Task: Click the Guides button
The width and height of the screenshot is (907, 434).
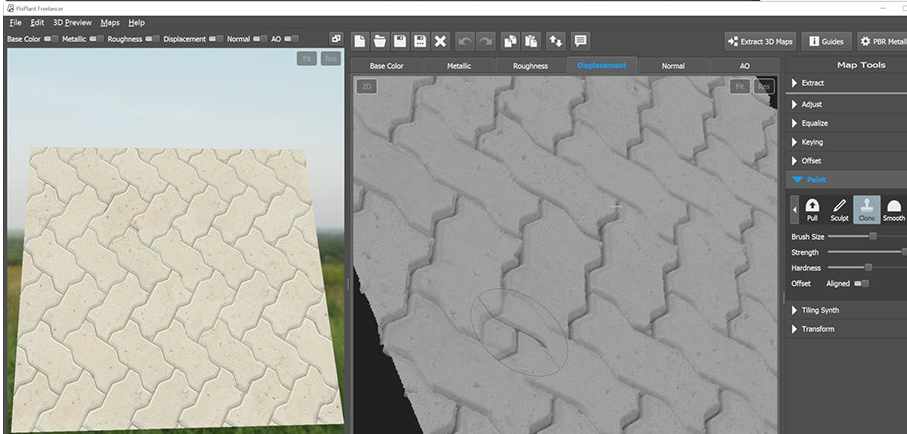Action: pyautogui.click(x=826, y=41)
